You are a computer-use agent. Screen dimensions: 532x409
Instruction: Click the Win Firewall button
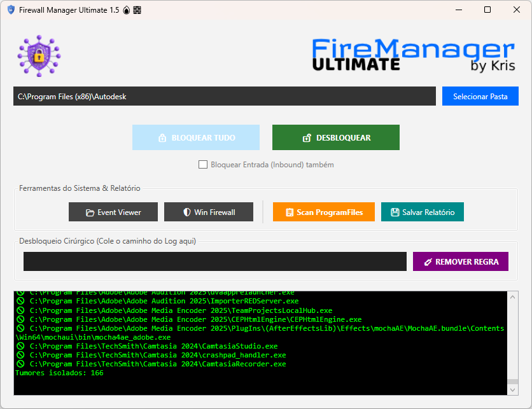pos(208,212)
